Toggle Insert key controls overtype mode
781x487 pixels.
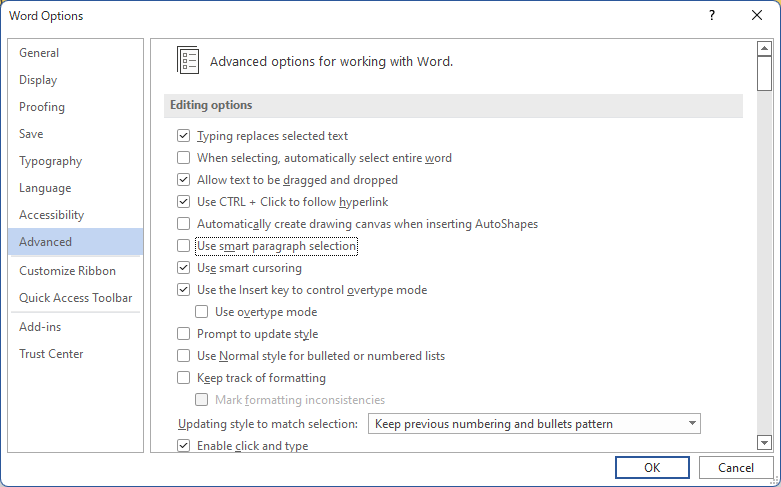click(x=183, y=289)
